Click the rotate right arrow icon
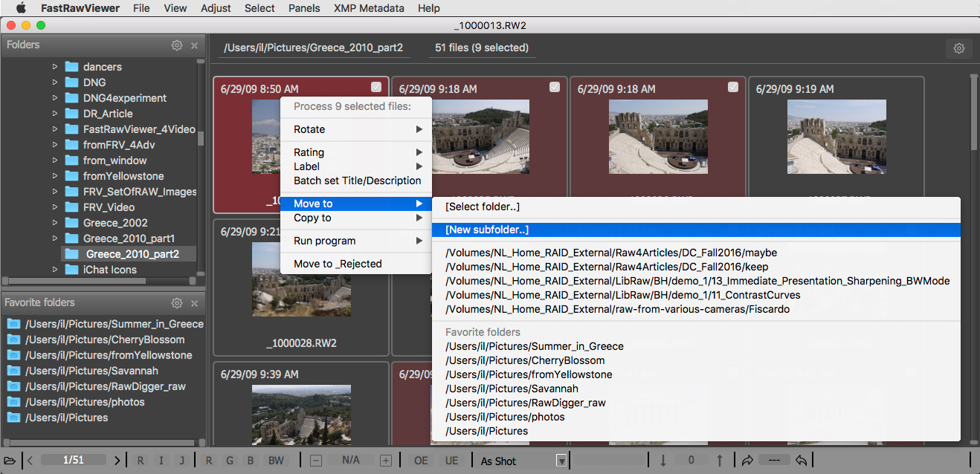This screenshot has width=980, height=474. click(747, 461)
